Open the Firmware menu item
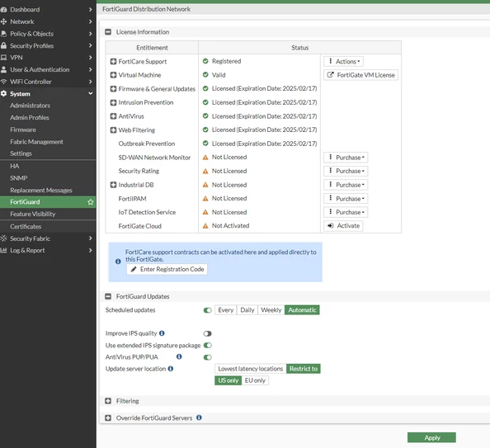 tap(23, 130)
